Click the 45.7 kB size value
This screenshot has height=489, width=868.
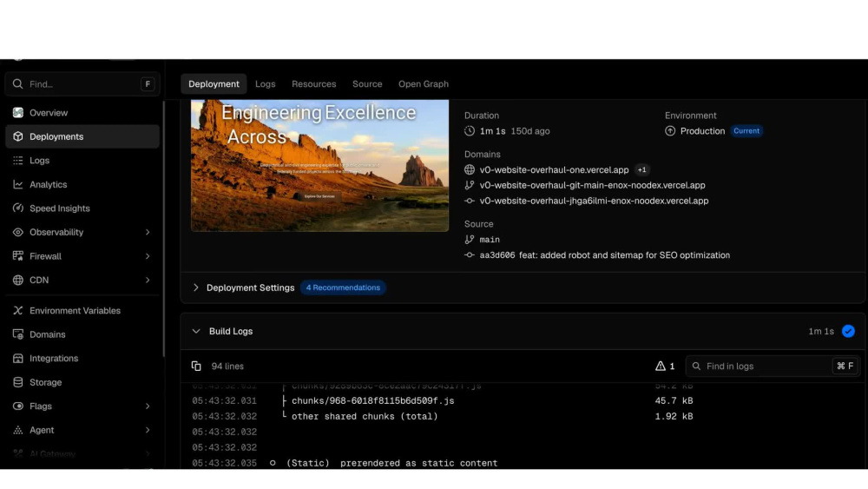674,400
